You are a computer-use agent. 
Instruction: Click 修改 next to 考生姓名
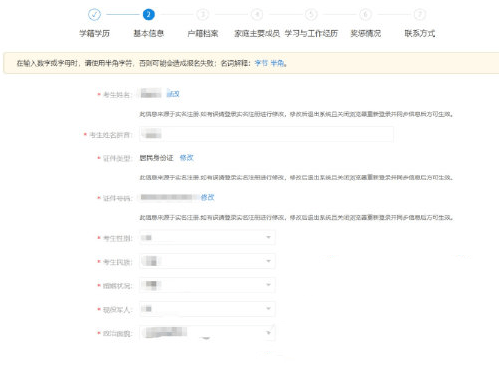click(173, 94)
